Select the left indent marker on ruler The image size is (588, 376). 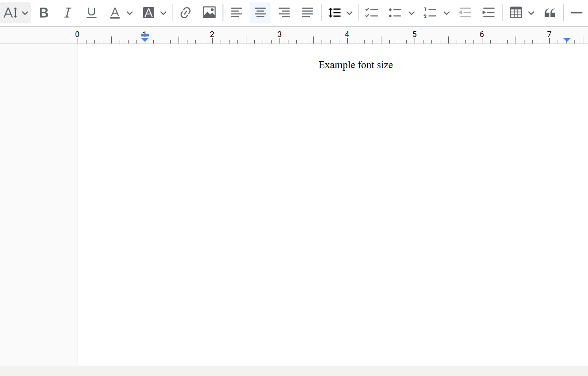[145, 40]
